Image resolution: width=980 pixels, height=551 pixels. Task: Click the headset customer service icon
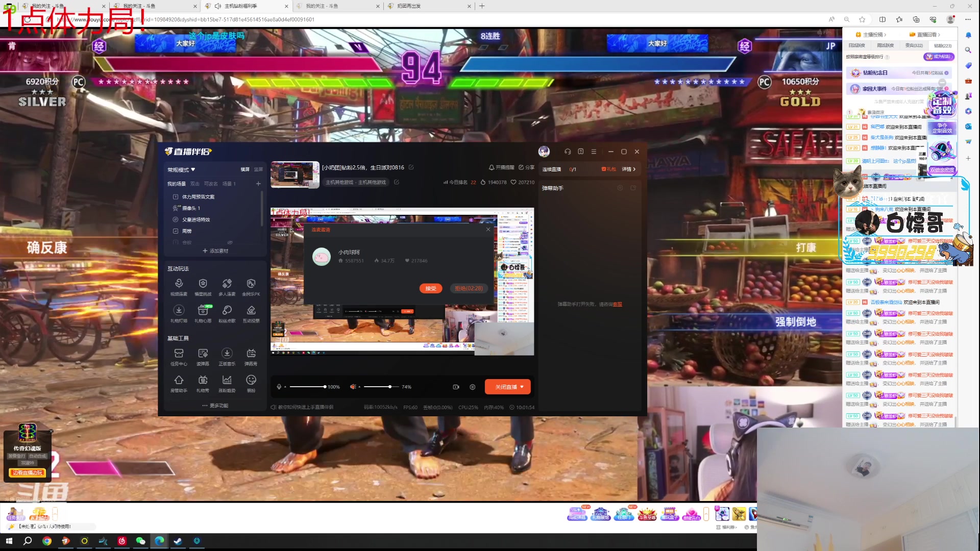[568, 152]
